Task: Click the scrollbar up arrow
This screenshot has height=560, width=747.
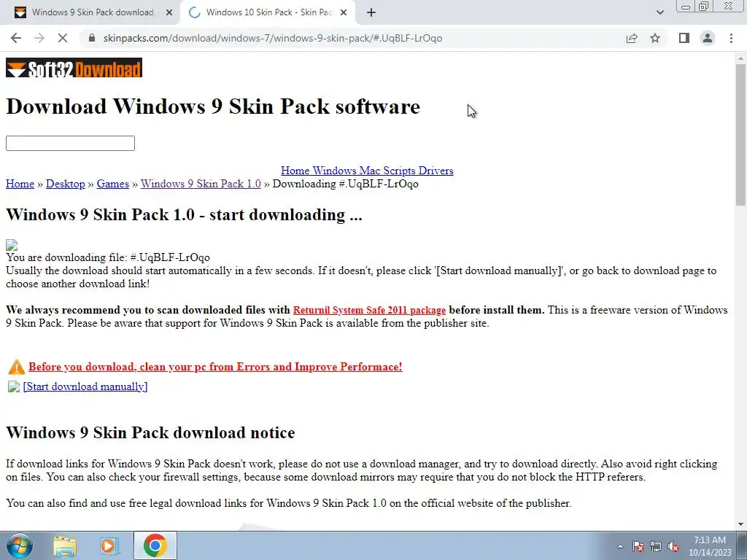Action: [740, 58]
